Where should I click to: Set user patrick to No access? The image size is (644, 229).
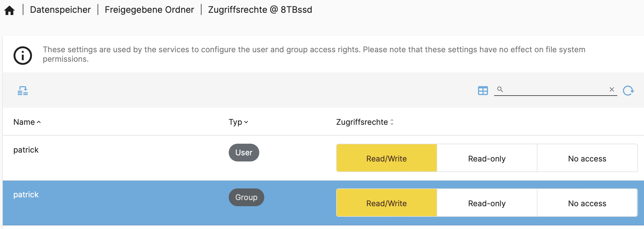[x=587, y=158]
